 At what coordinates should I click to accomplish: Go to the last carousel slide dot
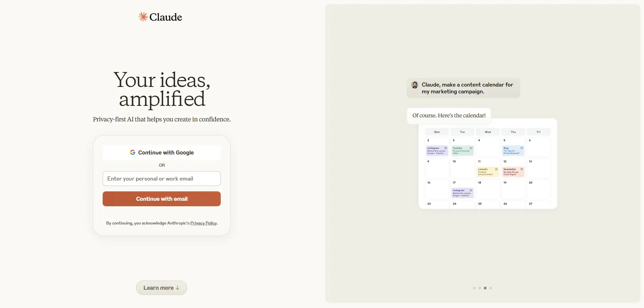pyautogui.click(x=491, y=288)
